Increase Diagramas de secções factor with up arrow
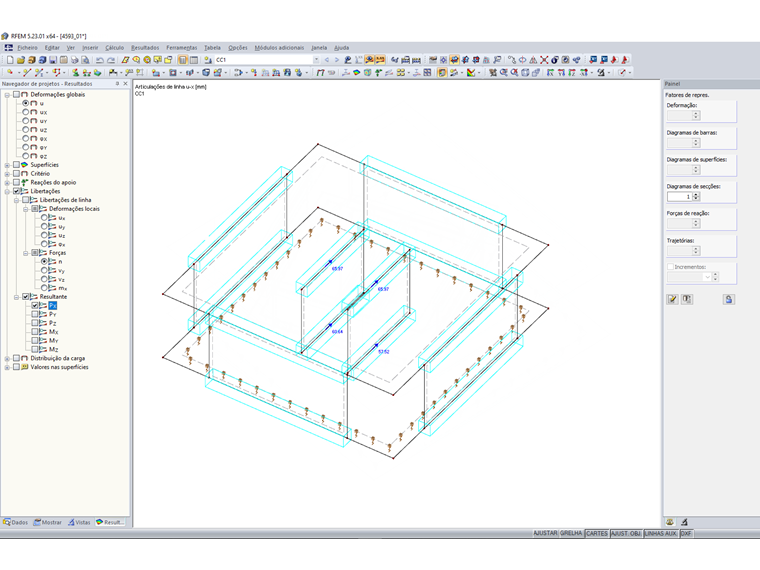760x570 pixels. (x=696, y=194)
